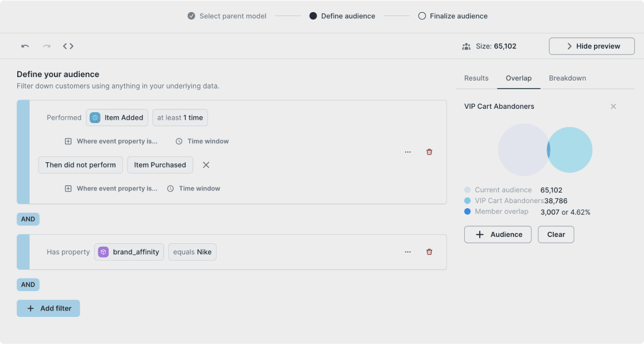Click the VIP Cart Abandoners panel title
Viewport: 644px width, 344px height.
pyautogui.click(x=499, y=106)
